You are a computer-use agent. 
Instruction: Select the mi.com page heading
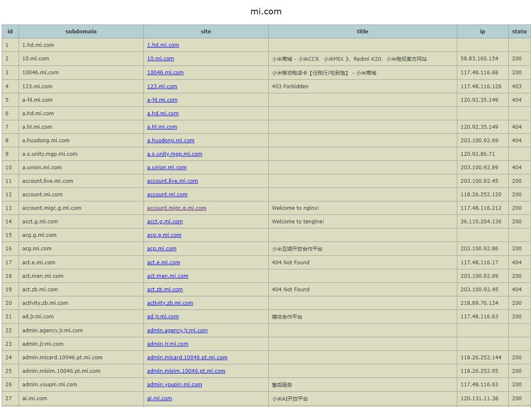coord(266,11)
